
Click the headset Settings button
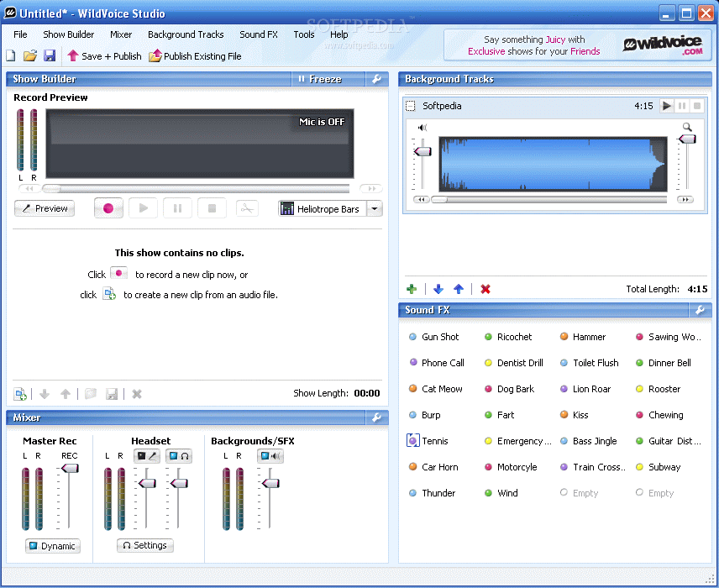[145, 545]
